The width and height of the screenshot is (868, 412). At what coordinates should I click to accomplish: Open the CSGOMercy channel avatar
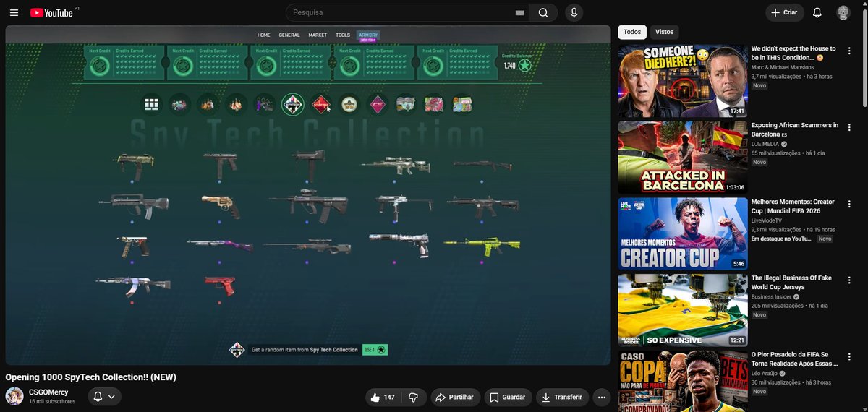(x=14, y=396)
